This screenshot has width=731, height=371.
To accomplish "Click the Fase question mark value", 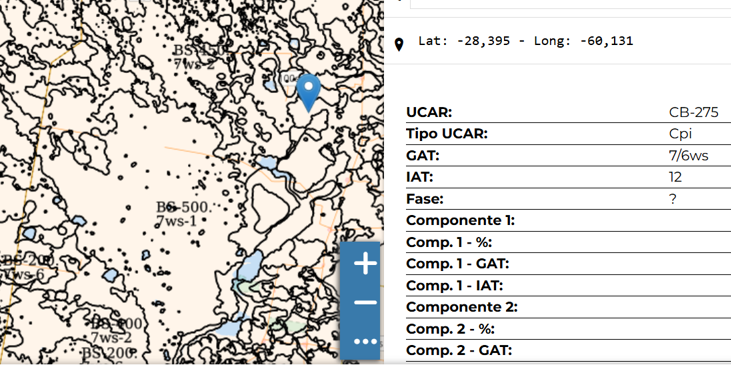I will tap(672, 199).
